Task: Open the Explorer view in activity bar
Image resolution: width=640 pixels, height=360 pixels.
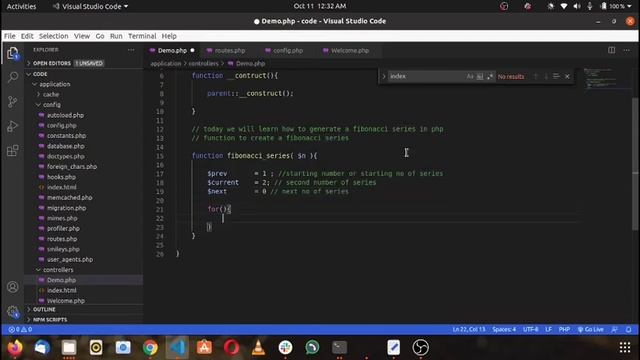Action: pos(13,53)
